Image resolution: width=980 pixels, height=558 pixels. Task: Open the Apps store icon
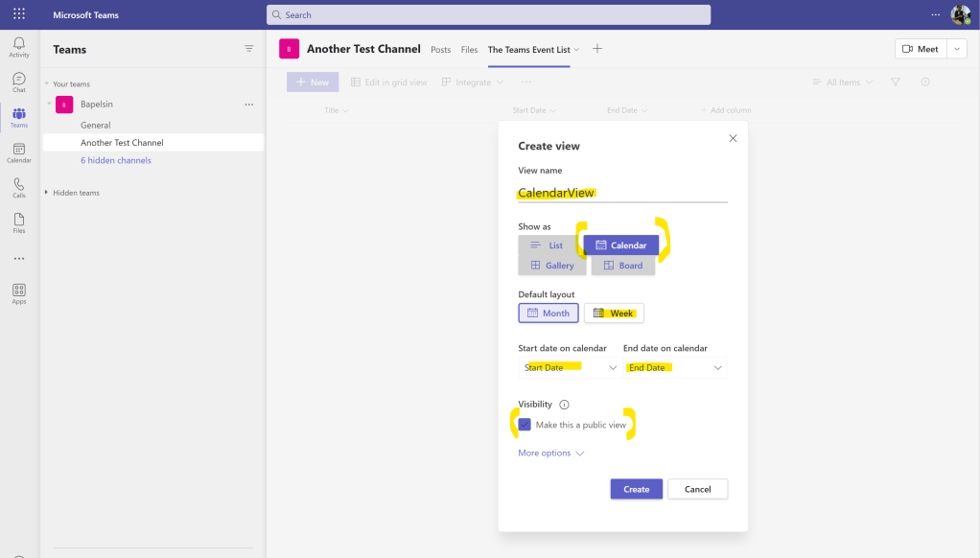coord(19,293)
